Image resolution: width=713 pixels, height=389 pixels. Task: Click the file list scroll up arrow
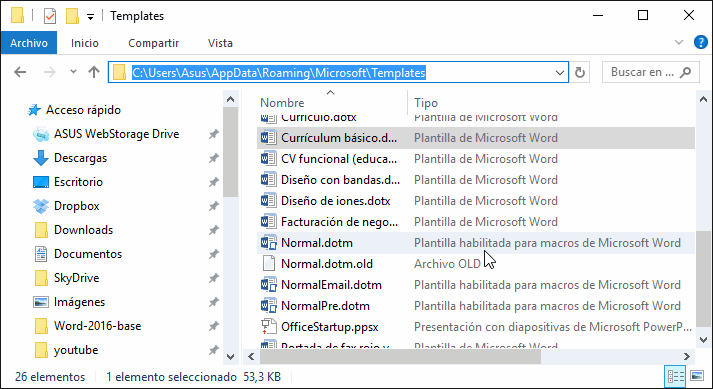703,99
